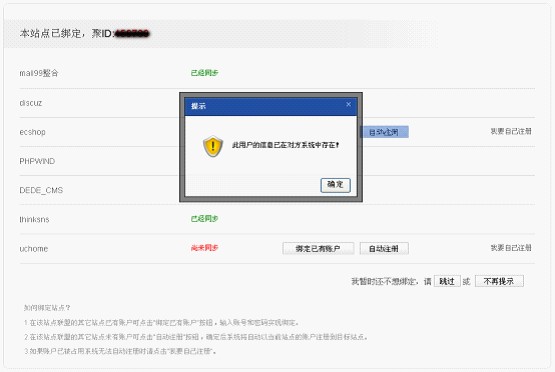
Task: Select the mail99整合 row label
Action: [39, 73]
